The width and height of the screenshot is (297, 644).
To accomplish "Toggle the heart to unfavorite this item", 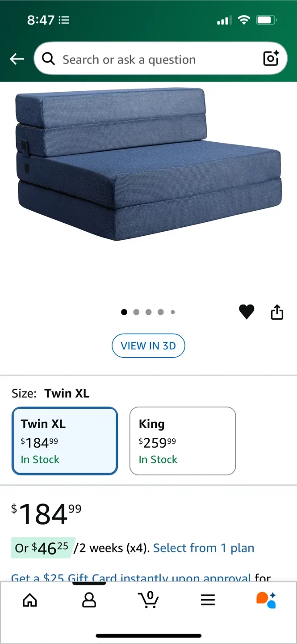I will click(x=247, y=312).
